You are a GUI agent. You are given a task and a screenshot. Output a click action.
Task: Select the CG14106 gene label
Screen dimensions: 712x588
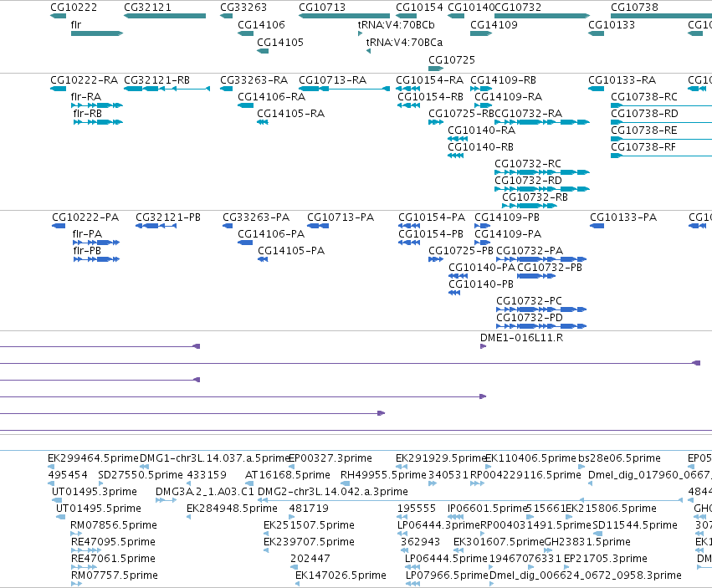point(262,24)
